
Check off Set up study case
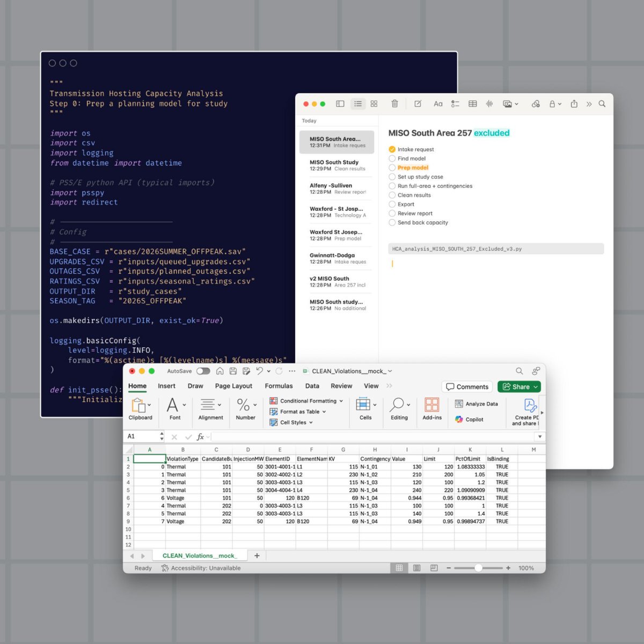(392, 177)
